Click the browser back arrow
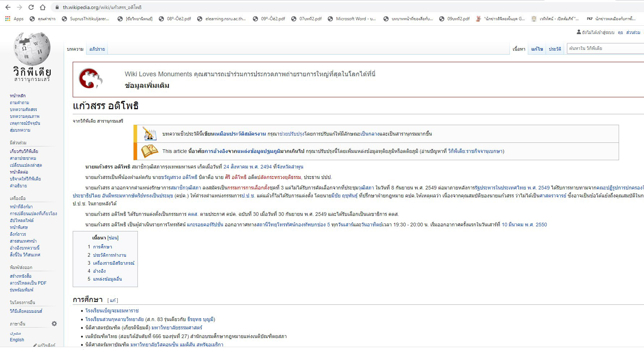The height and width of the screenshot is (350, 644). click(8, 7)
